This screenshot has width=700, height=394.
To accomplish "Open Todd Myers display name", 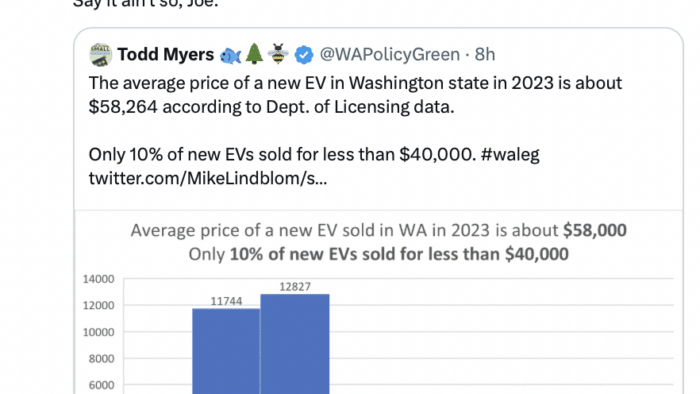I will click(166, 54).
